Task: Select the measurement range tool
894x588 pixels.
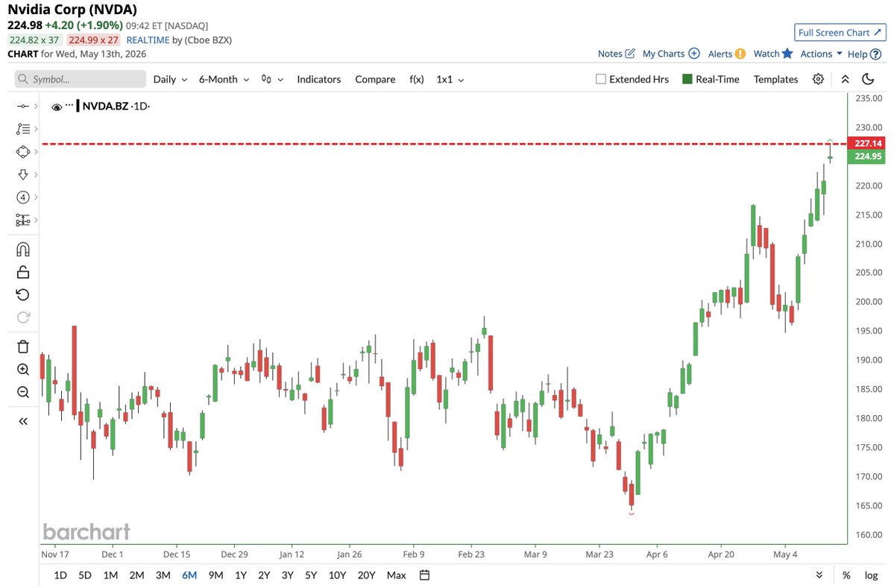Action: point(23,220)
